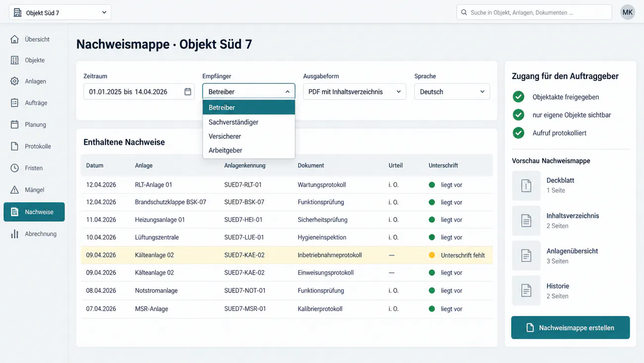The width and height of the screenshot is (644, 363).
Task: Open the Sprache dropdown
Action: pyautogui.click(x=452, y=92)
